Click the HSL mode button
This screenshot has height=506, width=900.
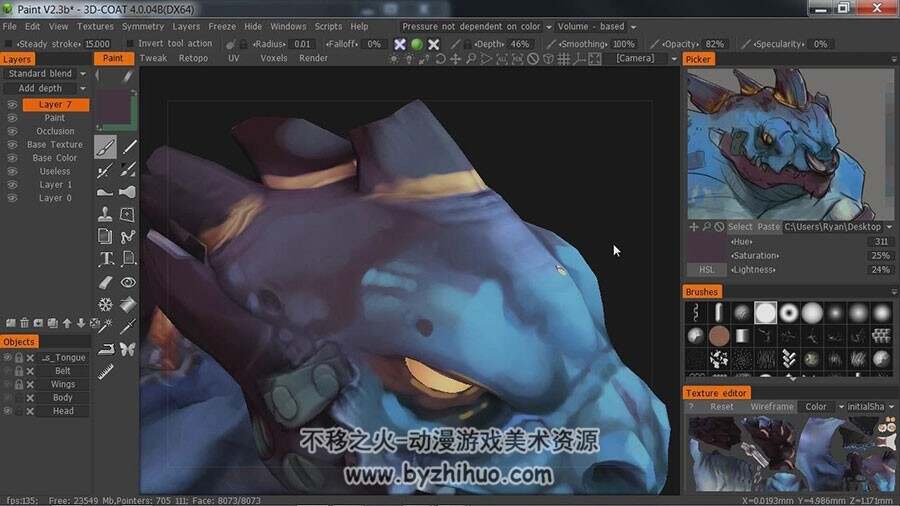707,270
